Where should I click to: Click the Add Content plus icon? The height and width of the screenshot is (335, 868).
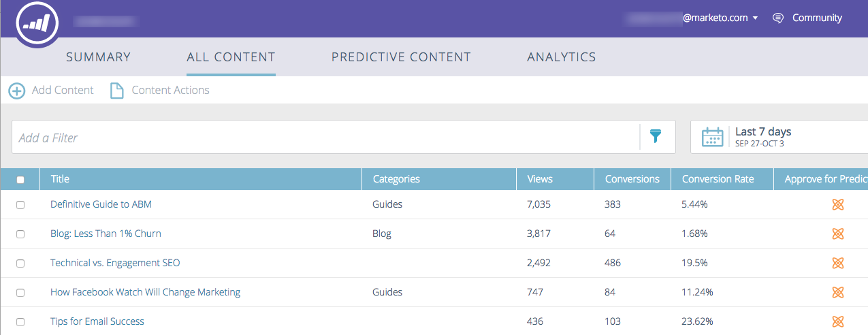17,91
